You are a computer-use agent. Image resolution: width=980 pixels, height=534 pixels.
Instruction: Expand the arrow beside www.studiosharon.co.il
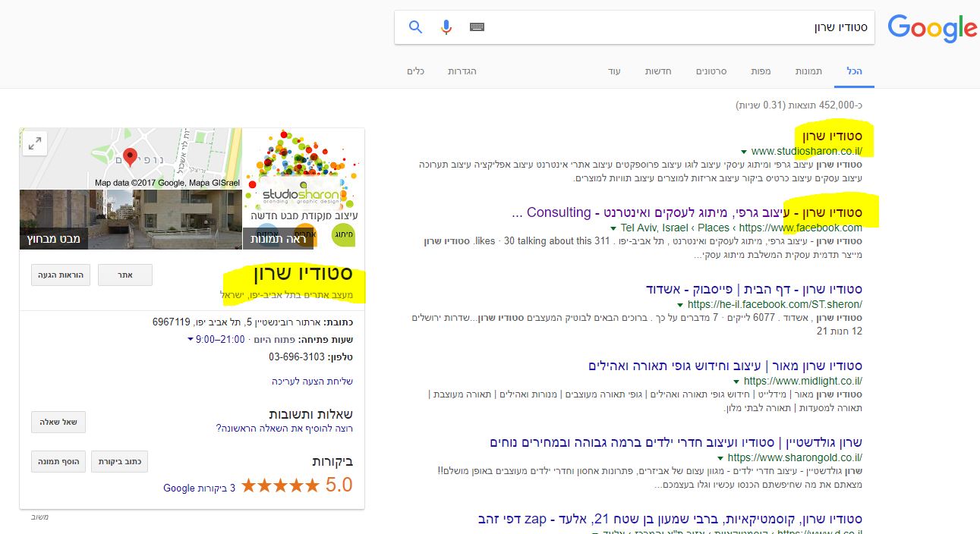click(745, 152)
